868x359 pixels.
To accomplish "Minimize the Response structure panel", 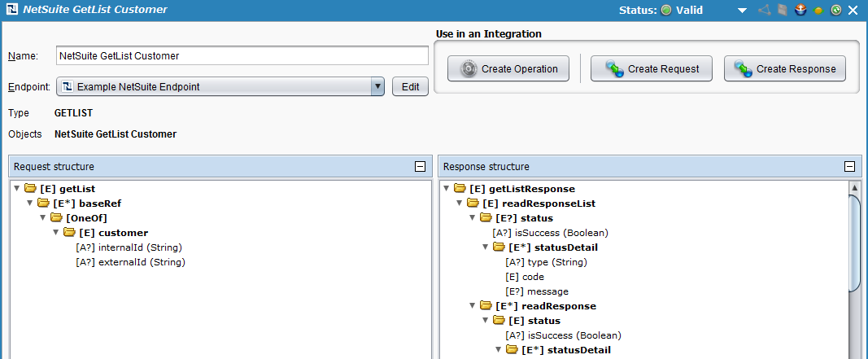I will coord(849,166).
